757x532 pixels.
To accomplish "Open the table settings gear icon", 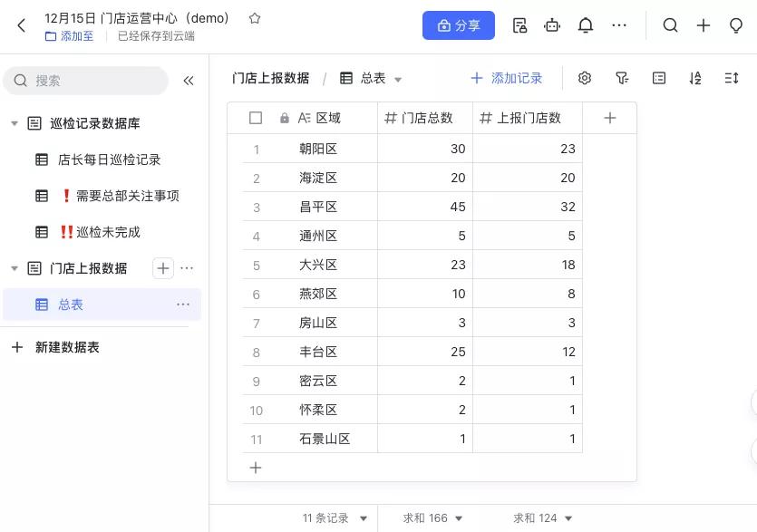I will 585,78.
